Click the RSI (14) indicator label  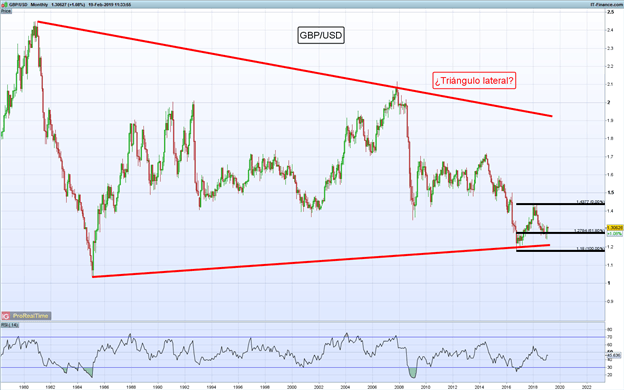tap(10, 326)
